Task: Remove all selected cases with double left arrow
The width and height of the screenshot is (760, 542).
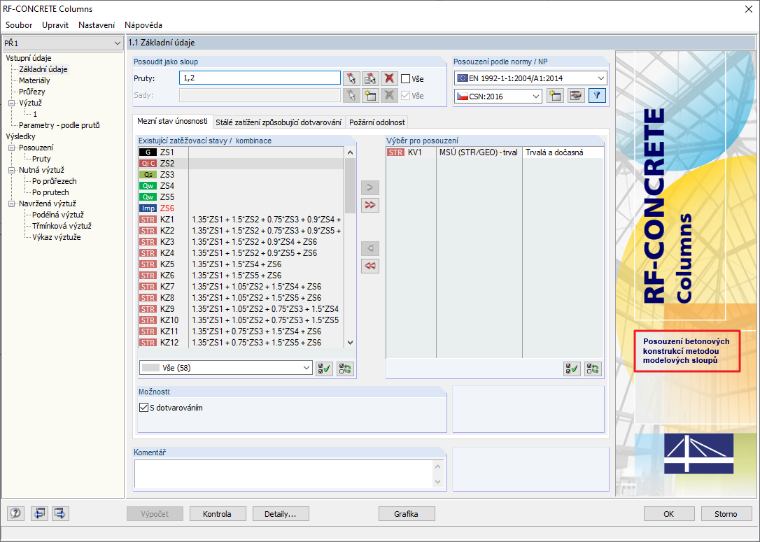Action: pyautogui.click(x=370, y=266)
